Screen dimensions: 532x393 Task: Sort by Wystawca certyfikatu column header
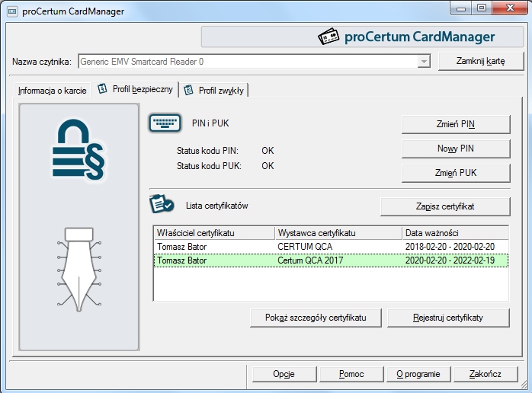pos(338,233)
